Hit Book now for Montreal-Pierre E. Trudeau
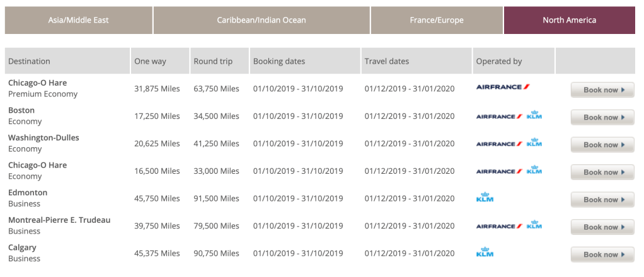This screenshot has width=644, height=277. coord(602,227)
